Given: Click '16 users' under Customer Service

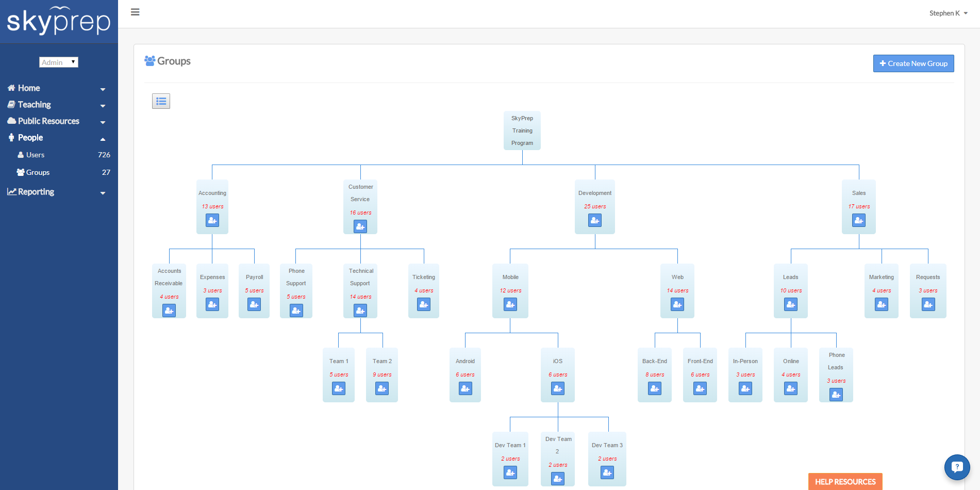Looking at the screenshot, I should coord(360,213).
